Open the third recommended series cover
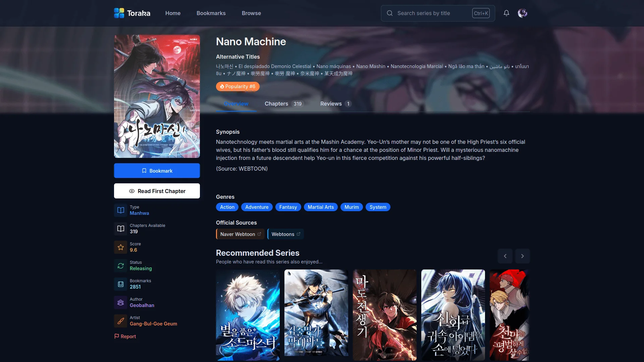 (385, 315)
